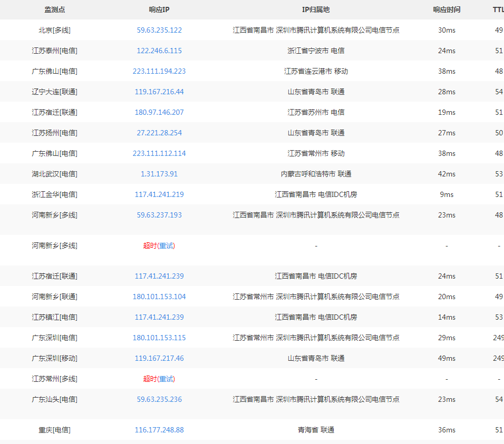The height and width of the screenshot is (444, 504).
Task: Click the 监测点 column header
Action: click(x=55, y=9)
